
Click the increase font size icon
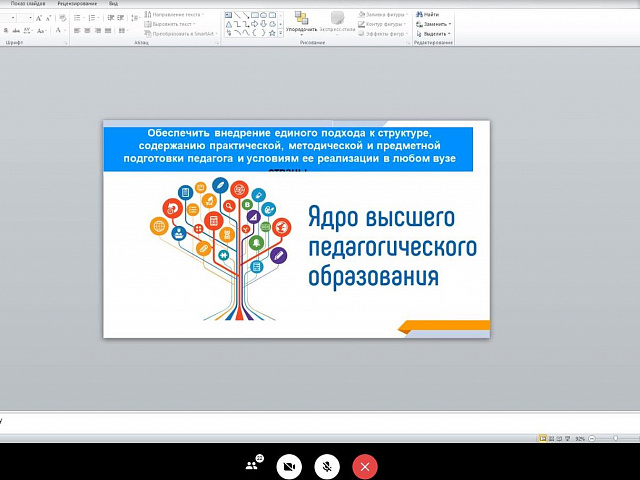[39, 17]
